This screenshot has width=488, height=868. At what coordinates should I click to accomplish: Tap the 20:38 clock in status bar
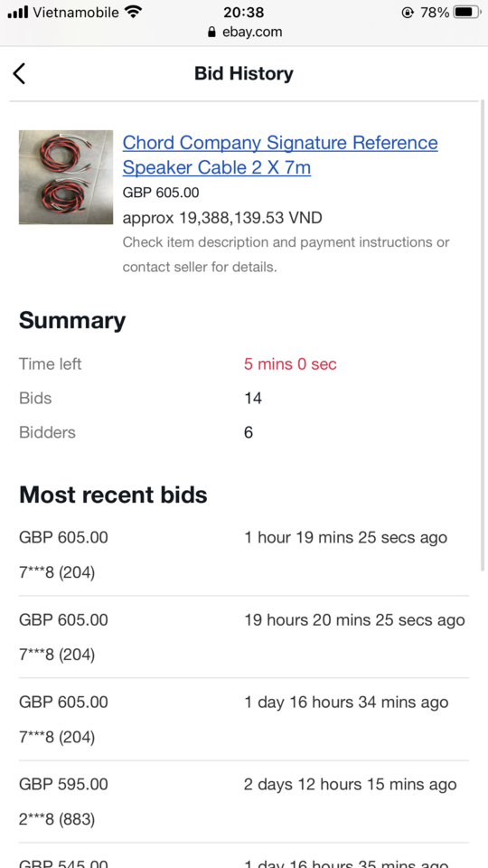pos(243,12)
